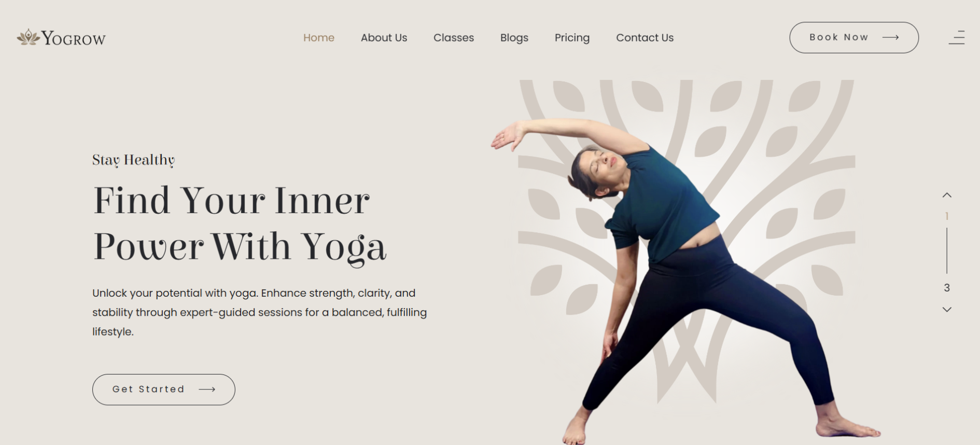The image size is (980, 445).
Task: View the Pricing page
Action: click(572, 38)
